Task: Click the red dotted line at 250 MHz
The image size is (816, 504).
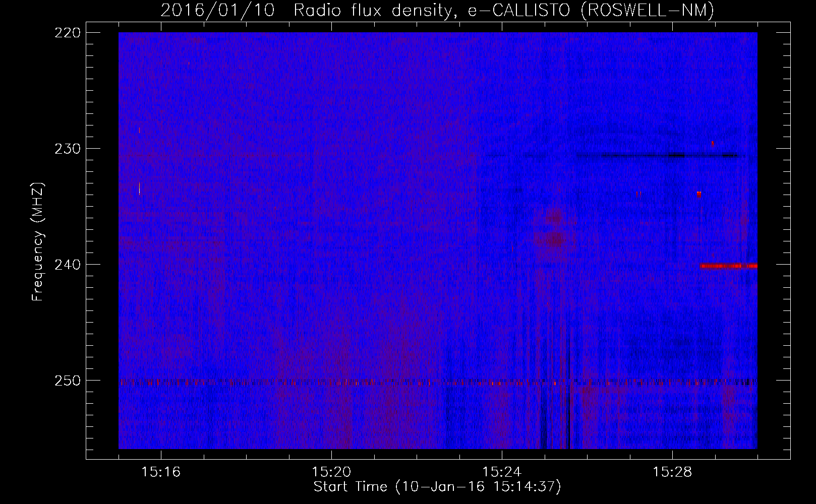Action: tap(438, 383)
